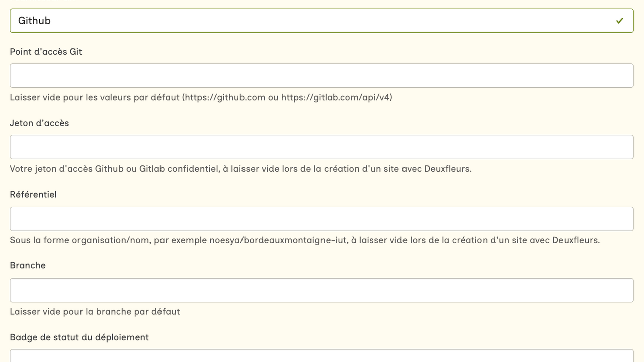The height and width of the screenshot is (362, 644).
Task: Click the "Votre jeton d'accès Github" help text
Action: coord(66,169)
